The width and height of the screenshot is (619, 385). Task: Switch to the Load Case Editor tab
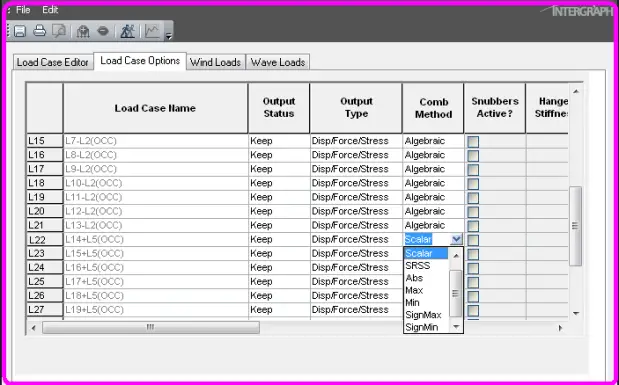tap(53, 62)
